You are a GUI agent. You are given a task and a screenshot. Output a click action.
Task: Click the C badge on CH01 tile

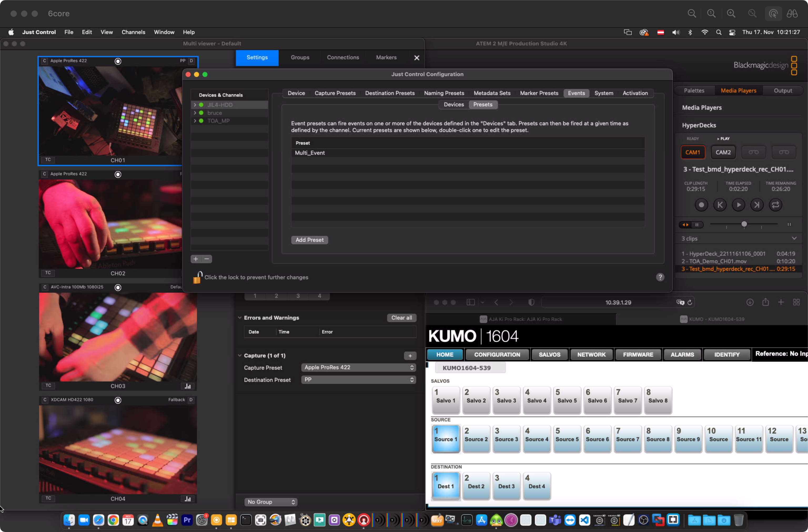(x=44, y=61)
